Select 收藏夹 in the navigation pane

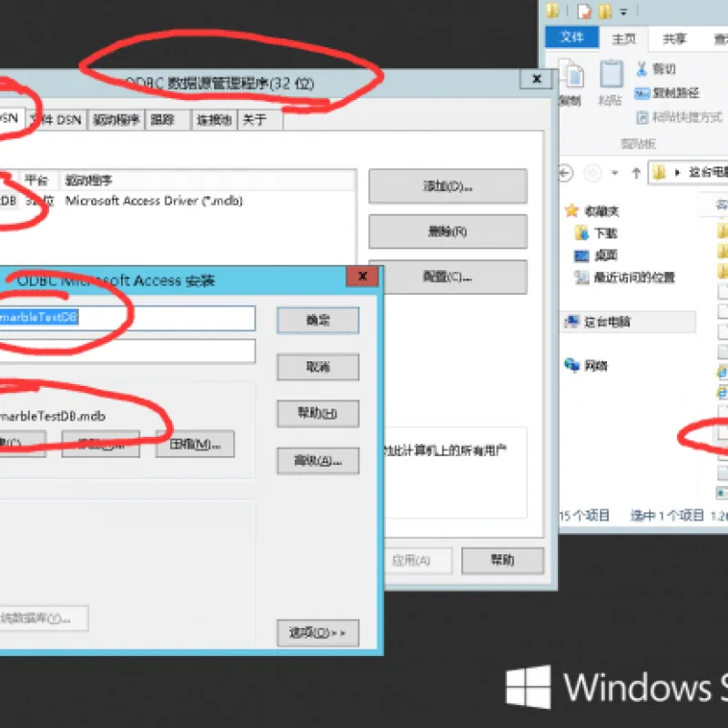click(x=602, y=212)
